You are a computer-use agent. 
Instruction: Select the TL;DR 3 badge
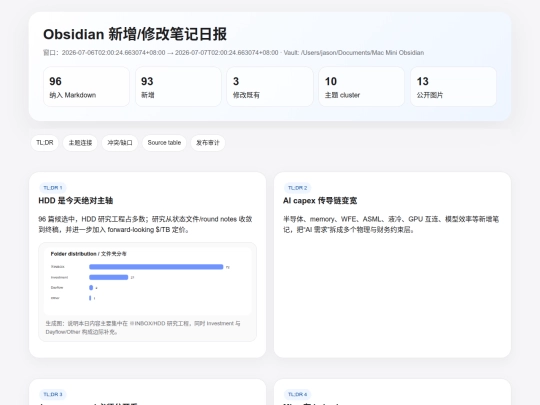(53, 394)
